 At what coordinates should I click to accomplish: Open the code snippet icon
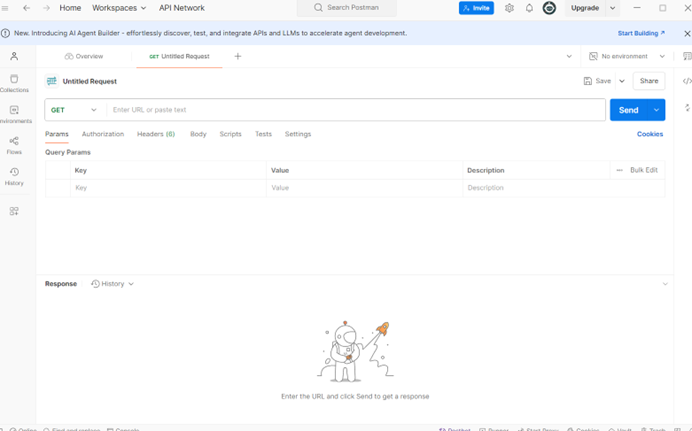tap(687, 81)
